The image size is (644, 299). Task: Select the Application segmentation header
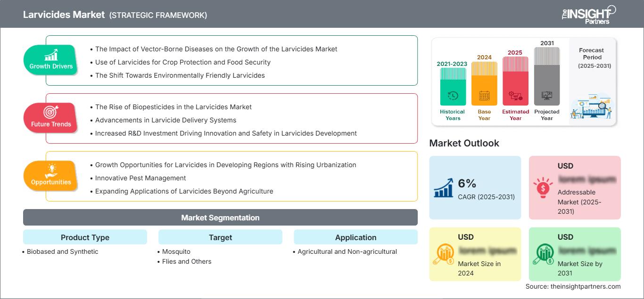click(355, 237)
